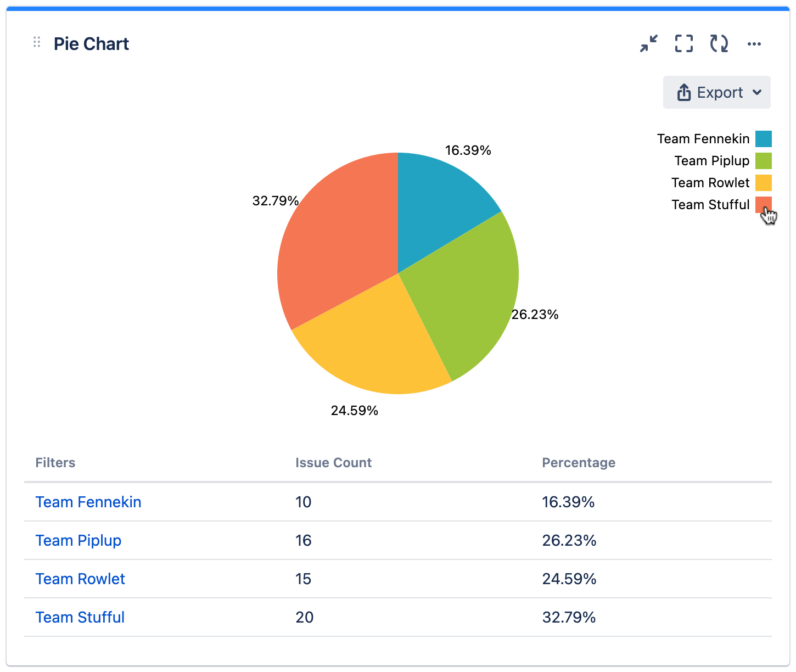The width and height of the screenshot is (796, 672).
Task: Refresh the Pie Chart data
Action: coord(719,44)
